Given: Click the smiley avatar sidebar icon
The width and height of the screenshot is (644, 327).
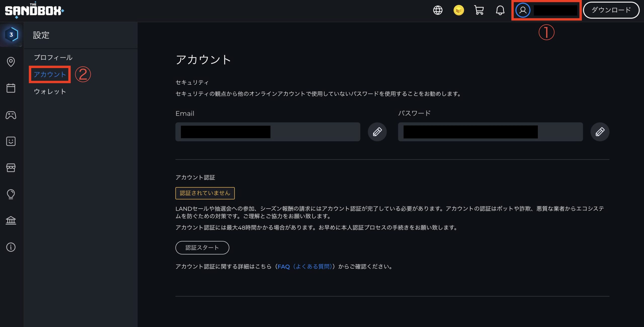Looking at the screenshot, I should [x=11, y=141].
